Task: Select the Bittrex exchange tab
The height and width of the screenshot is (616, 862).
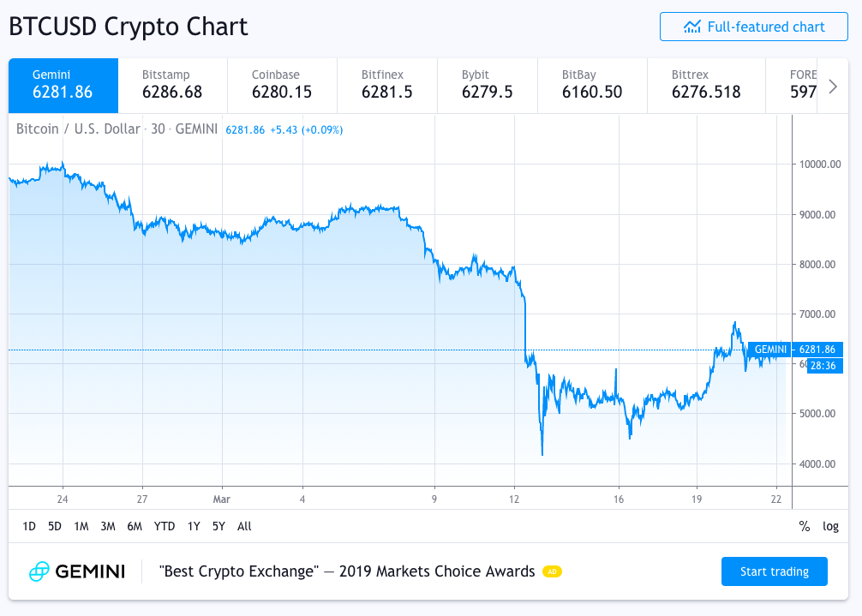Action: (x=706, y=85)
